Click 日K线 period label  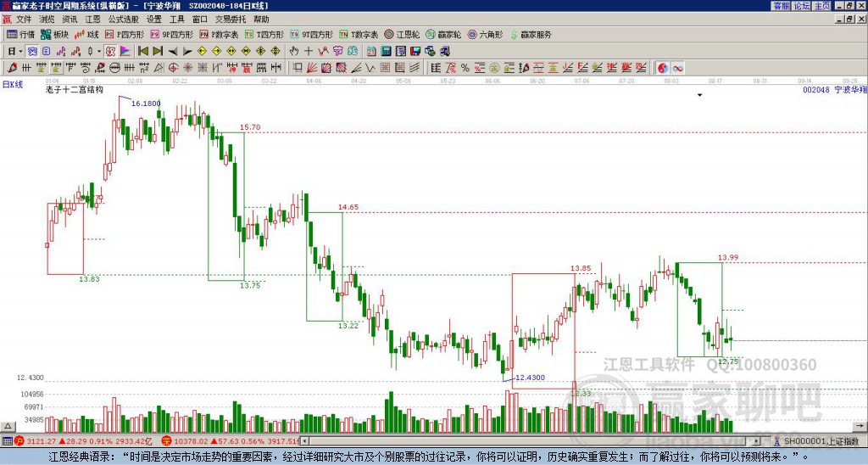(x=13, y=85)
